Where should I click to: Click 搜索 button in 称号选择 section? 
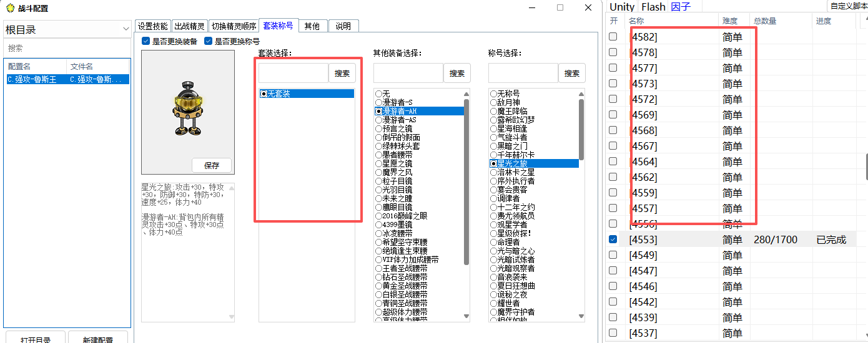[572, 73]
